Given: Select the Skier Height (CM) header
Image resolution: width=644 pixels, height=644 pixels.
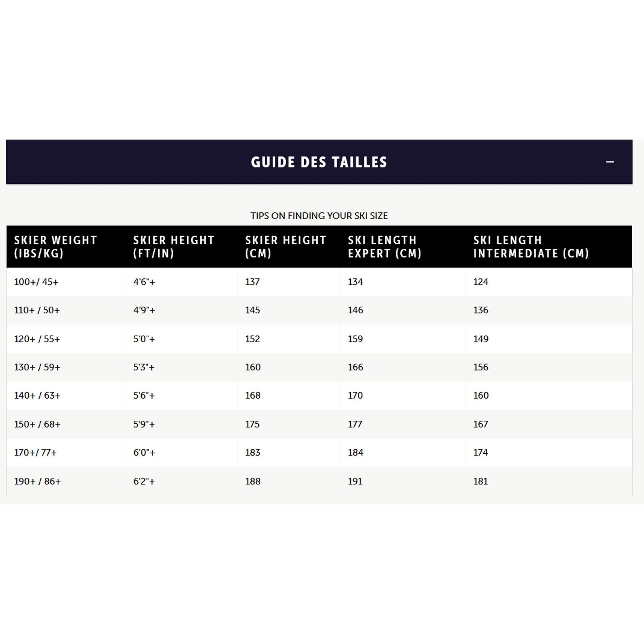Looking at the screenshot, I should tap(286, 247).
